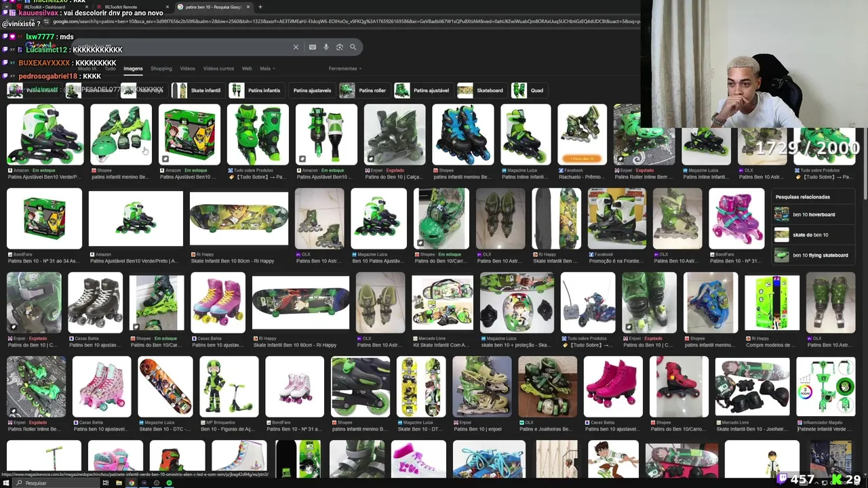This screenshot has height=488, width=868.
Task: Open related search ben 10 flying skateboard
Action: tap(813, 256)
